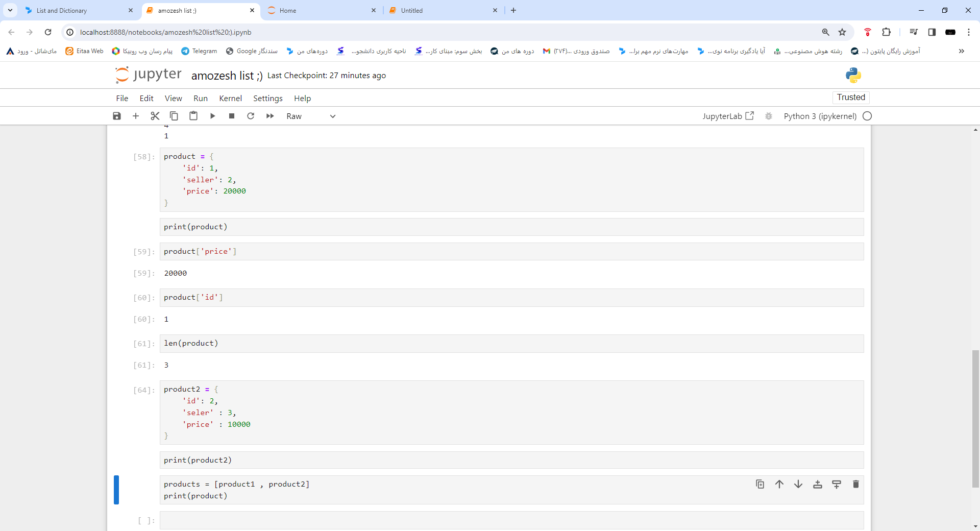Image resolution: width=980 pixels, height=531 pixels.
Task: Open the Settings menu
Action: tap(268, 98)
